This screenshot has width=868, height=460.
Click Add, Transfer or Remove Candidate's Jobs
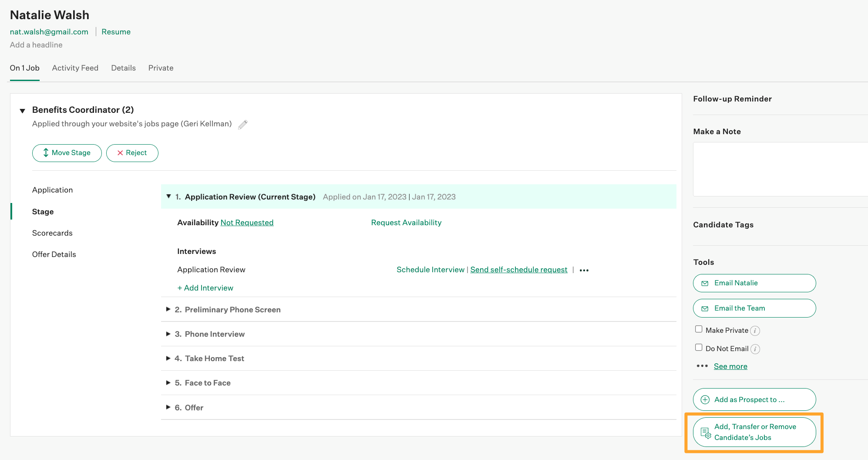click(x=754, y=432)
